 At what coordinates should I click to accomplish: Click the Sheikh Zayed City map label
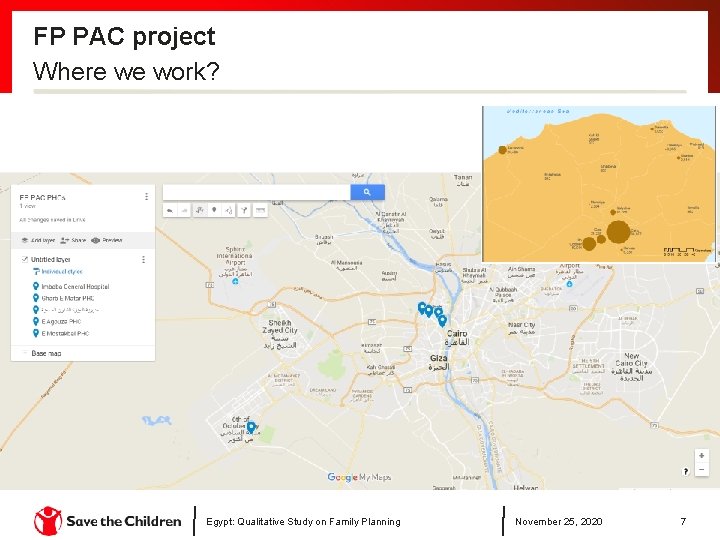pyautogui.click(x=280, y=334)
